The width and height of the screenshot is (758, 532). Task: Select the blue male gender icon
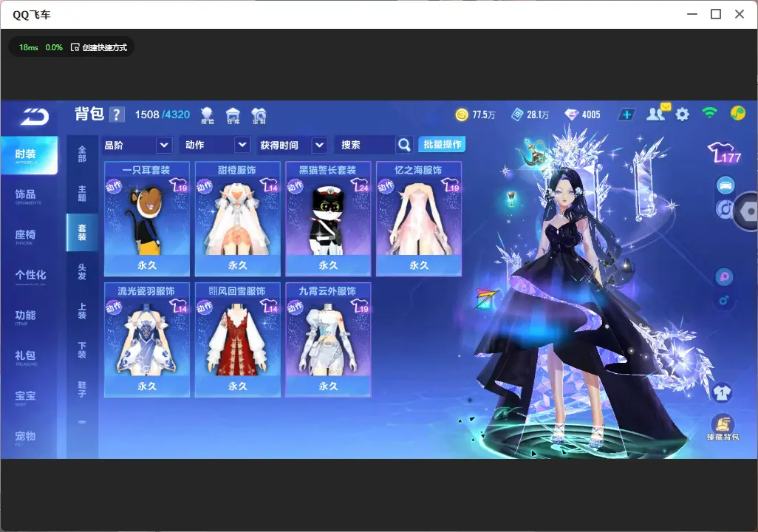(724, 300)
